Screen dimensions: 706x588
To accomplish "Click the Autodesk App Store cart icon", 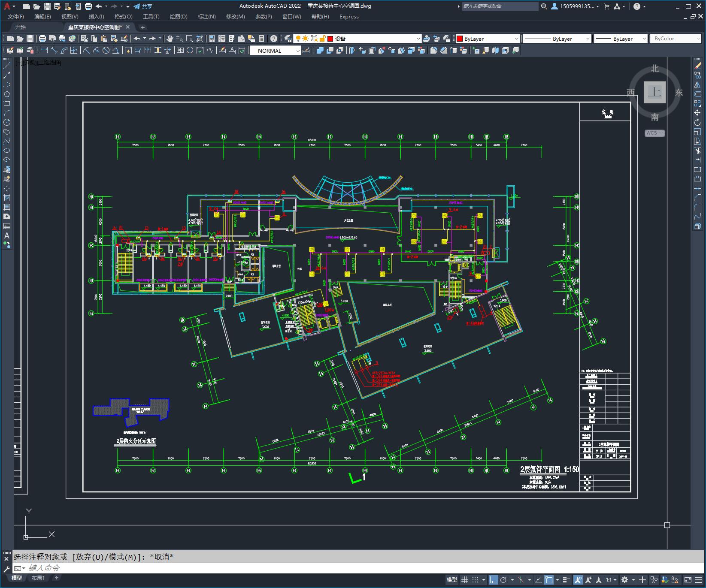I will click(x=606, y=6).
